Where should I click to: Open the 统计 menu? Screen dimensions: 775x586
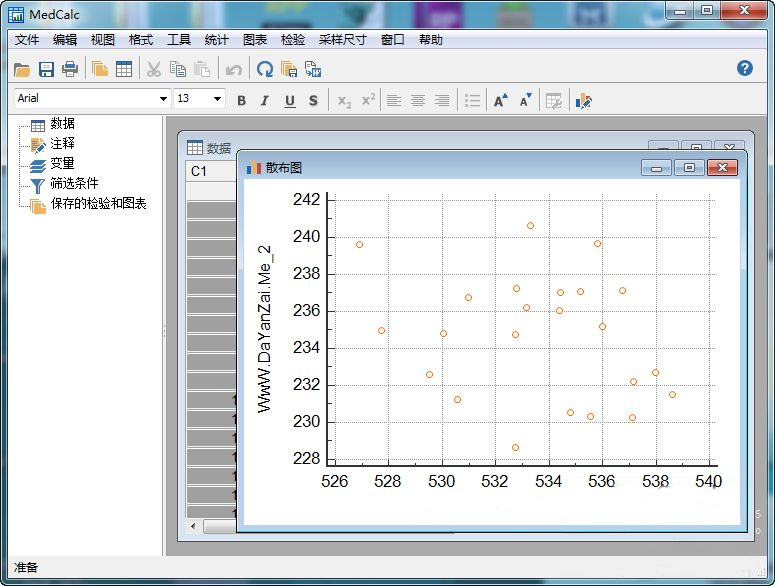pyautogui.click(x=216, y=40)
